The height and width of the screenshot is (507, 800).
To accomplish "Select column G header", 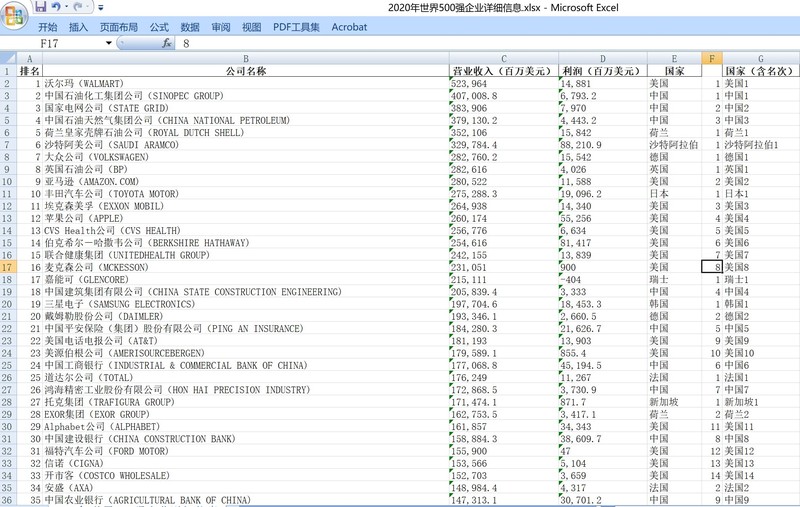I will pyautogui.click(x=761, y=58).
